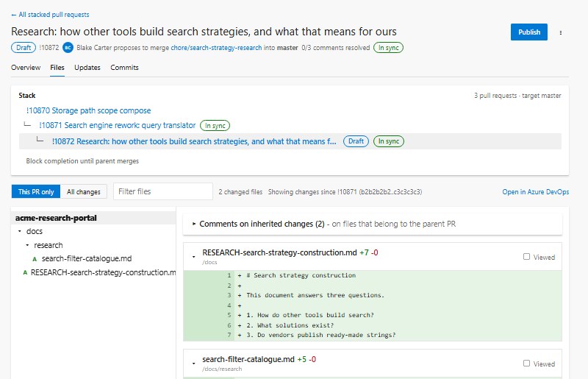
Task: Click the search-filter-catalogue.md diff header name
Action: pyautogui.click(x=248, y=359)
